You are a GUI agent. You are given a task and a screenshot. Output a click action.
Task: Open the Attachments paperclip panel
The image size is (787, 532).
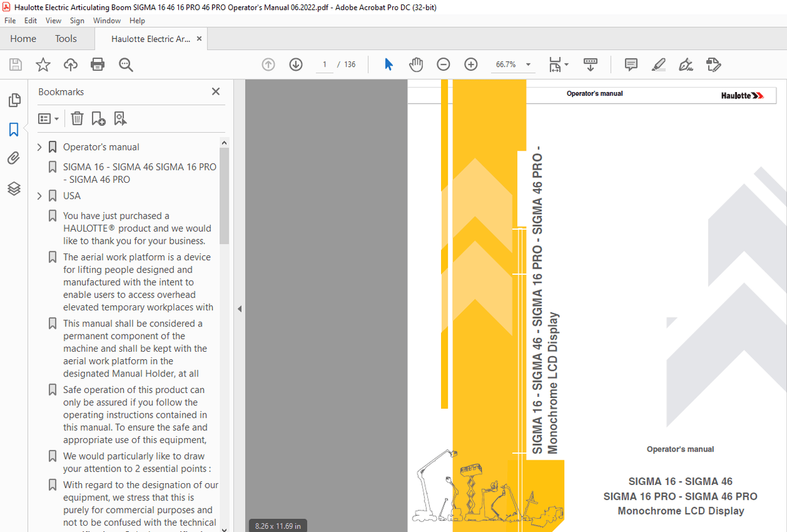[13, 158]
